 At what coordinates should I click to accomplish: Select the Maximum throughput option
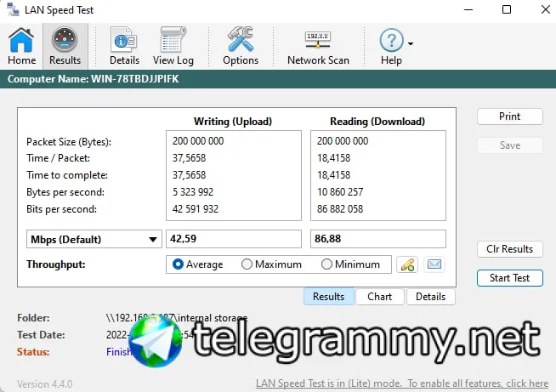click(x=271, y=264)
